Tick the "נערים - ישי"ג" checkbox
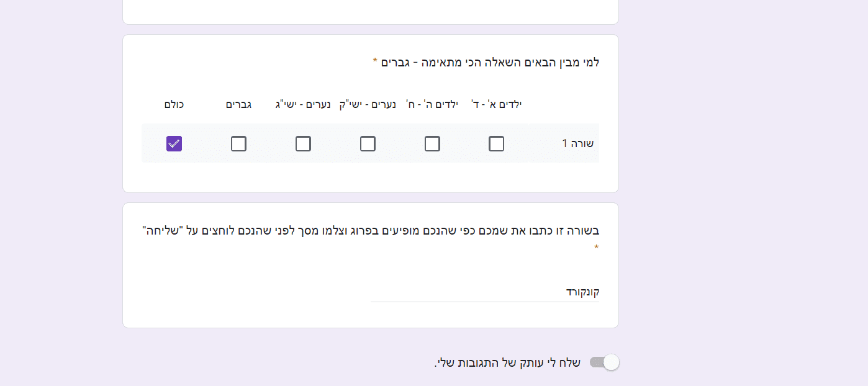The image size is (868, 386). coord(303,144)
